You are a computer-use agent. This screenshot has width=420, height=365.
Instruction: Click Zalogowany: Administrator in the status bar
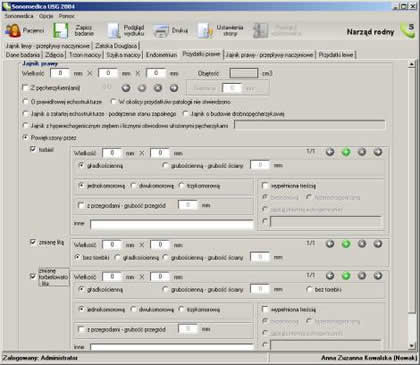point(40,358)
